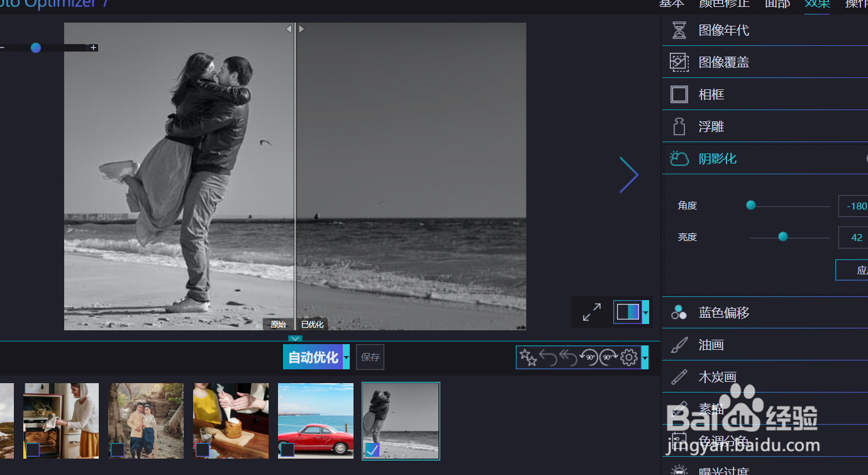Click the left arrow on split divider
The image size is (868, 475).
pos(289,29)
